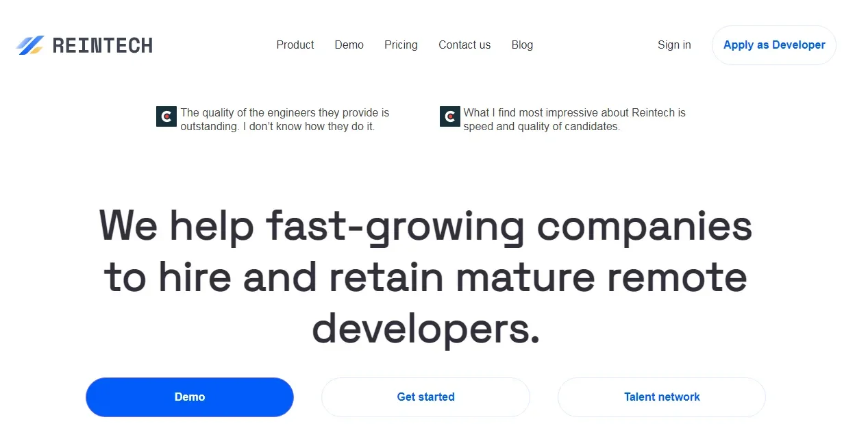Click the "most impressive about Reintech" testimonial text

pyautogui.click(x=574, y=120)
